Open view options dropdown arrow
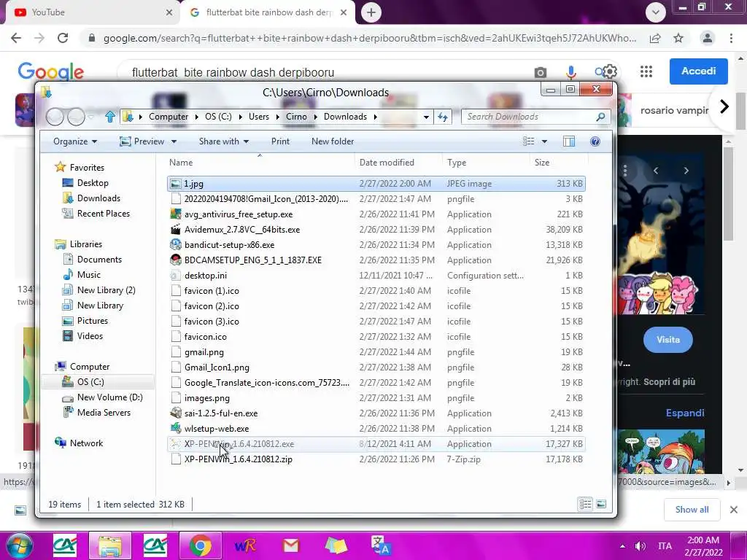 pos(544,141)
